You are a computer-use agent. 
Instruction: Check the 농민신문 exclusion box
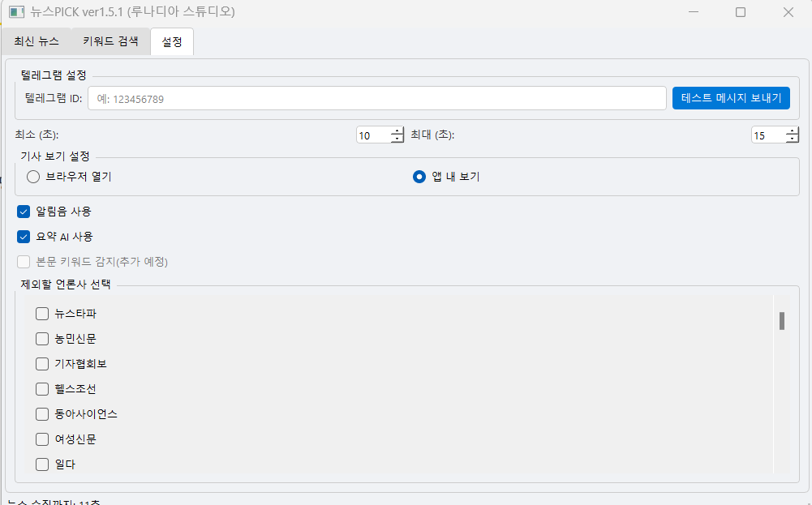(43, 339)
